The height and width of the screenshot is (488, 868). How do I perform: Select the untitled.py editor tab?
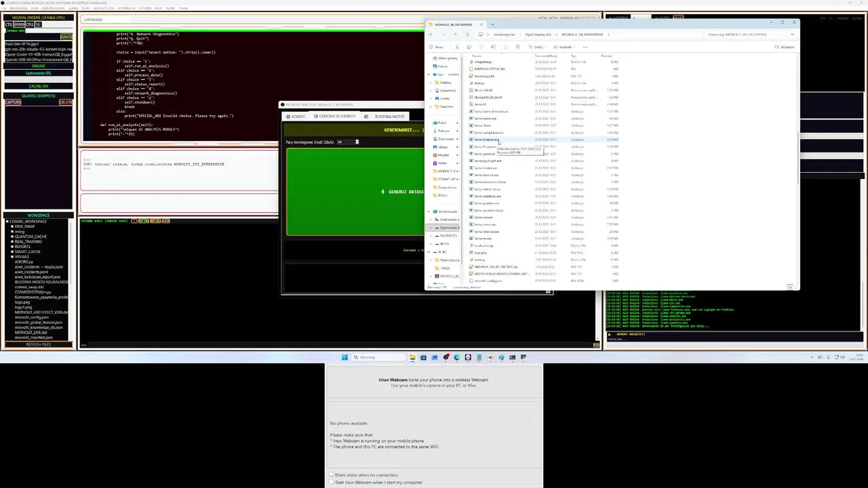click(x=94, y=20)
